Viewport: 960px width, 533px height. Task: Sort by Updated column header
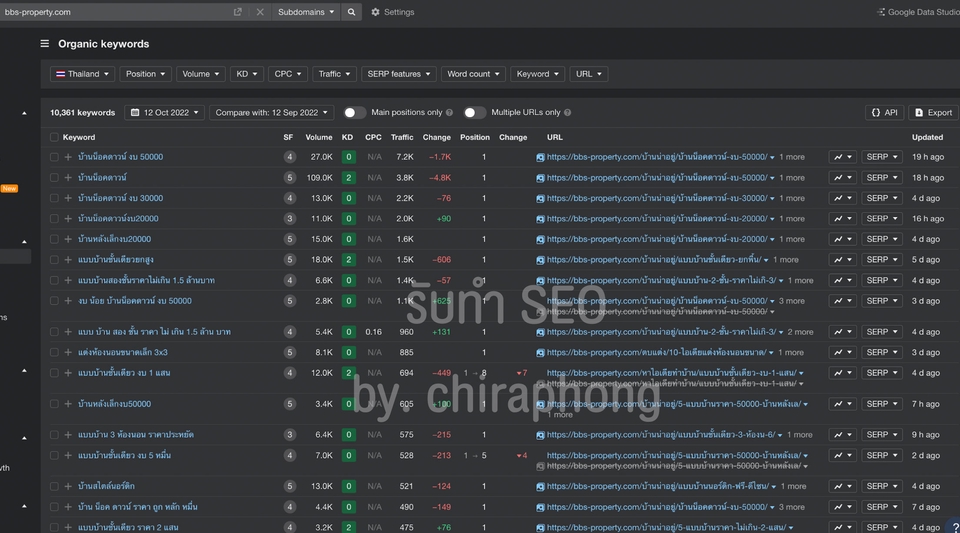[x=927, y=138]
